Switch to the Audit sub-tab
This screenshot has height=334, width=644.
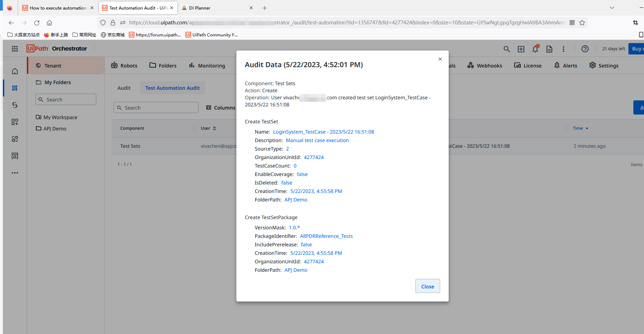click(124, 88)
